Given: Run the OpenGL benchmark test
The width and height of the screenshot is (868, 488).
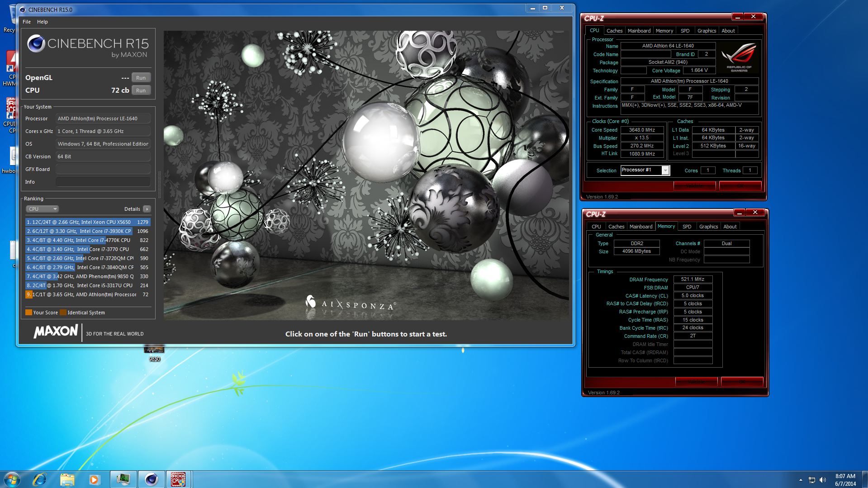Looking at the screenshot, I should 141,78.
